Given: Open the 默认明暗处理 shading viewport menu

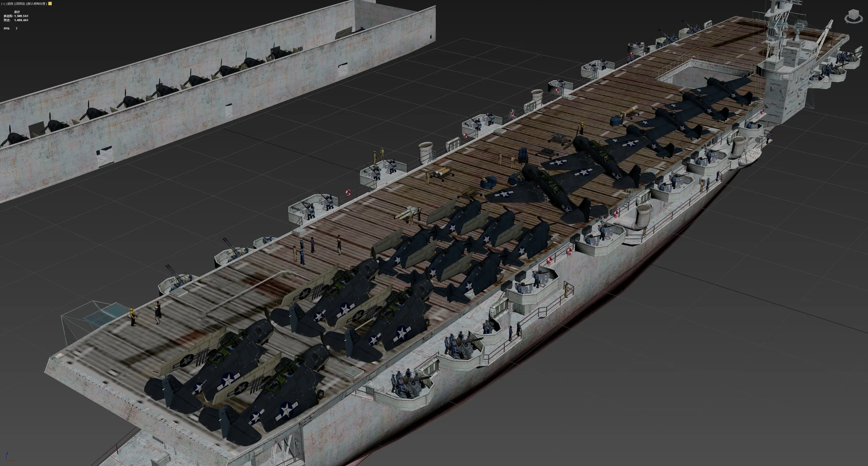Looking at the screenshot, I should pos(37,4).
